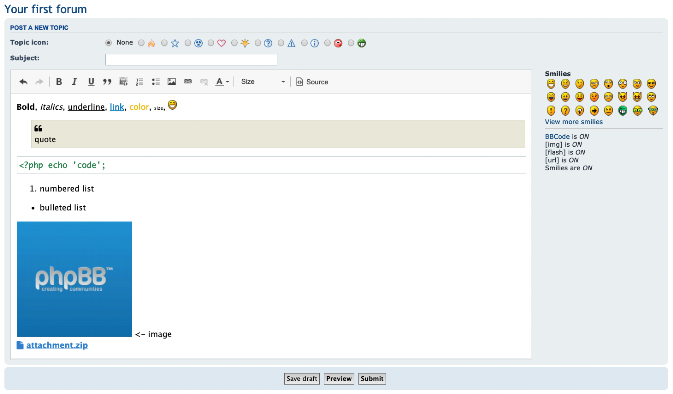This screenshot has height=394, width=673.
Task: Click the php echo code line
Action: pyautogui.click(x=62, y=165)
